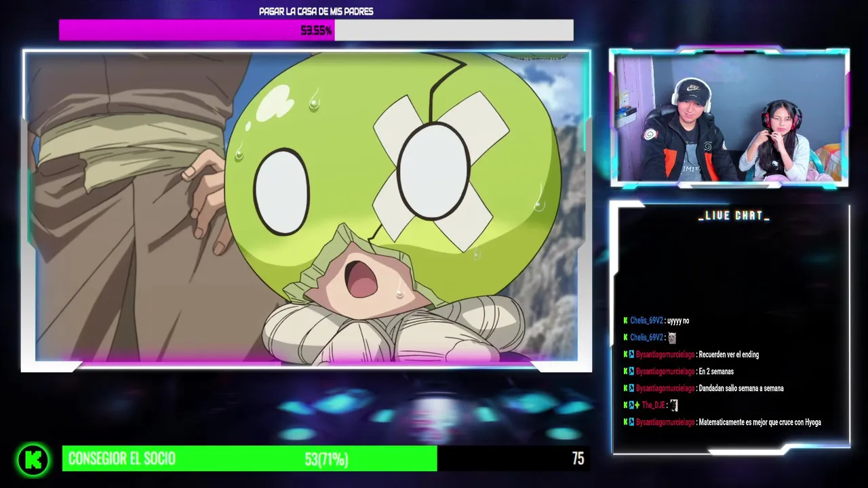Click the green star badge next to The_DJE
Image resolution: width=868 pixels, height=488 pixels.
tap(637, 405)
